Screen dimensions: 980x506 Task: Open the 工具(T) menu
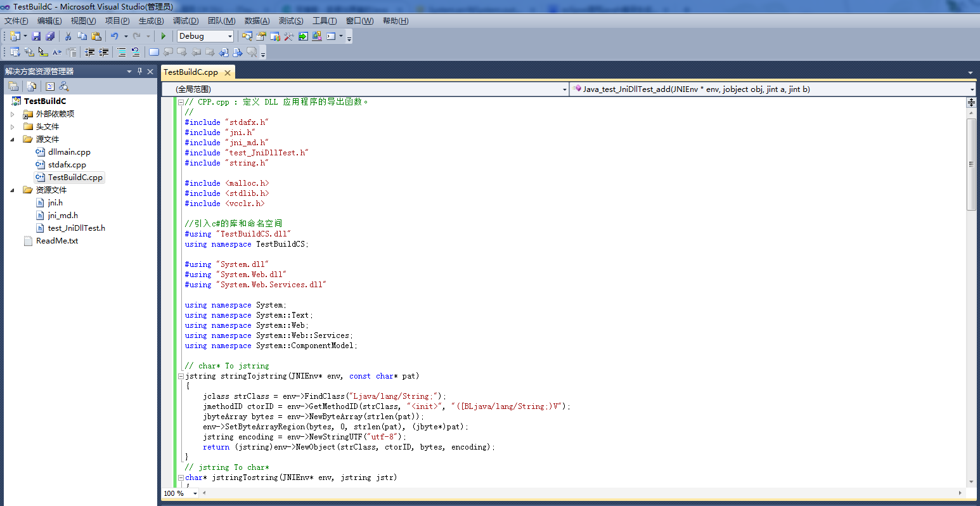[325, 21]
